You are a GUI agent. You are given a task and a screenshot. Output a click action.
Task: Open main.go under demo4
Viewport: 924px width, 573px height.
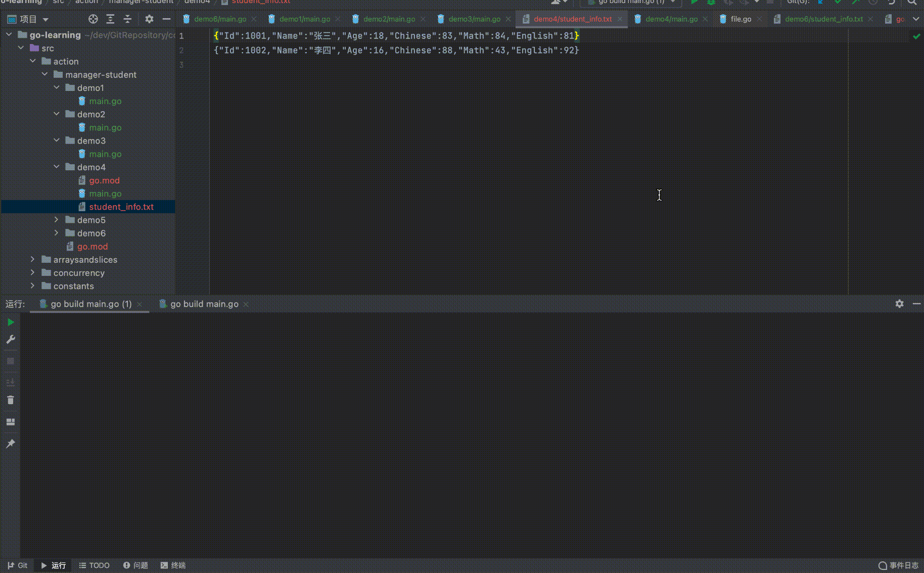click(105, 194)
